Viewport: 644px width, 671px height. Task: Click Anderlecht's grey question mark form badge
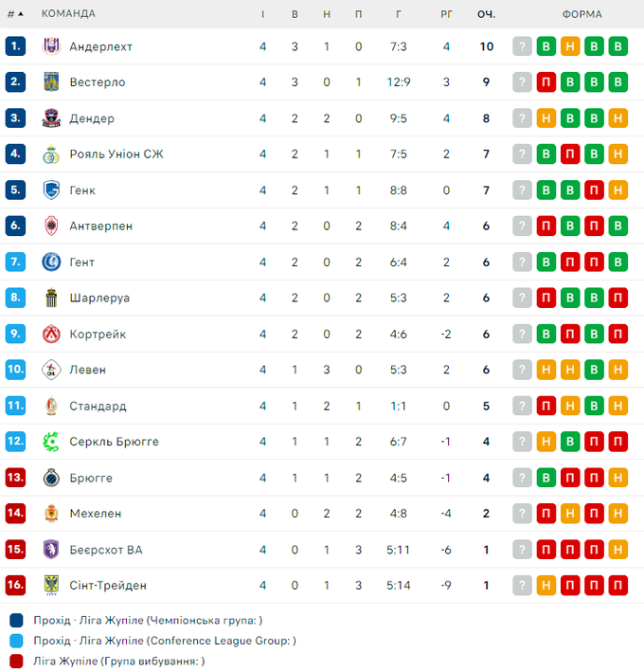click(522, 46)
